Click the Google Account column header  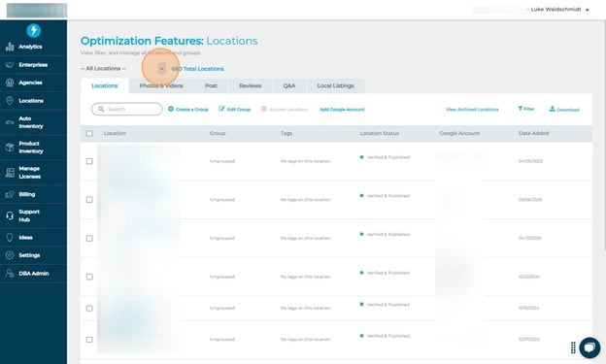click(x=459, y=133)
